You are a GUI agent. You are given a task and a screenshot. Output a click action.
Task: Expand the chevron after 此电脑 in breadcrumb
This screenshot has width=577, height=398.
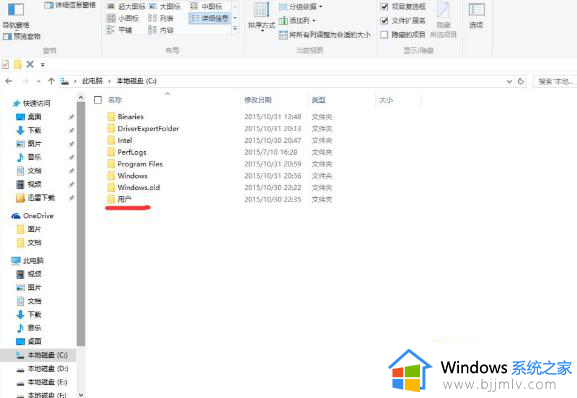(109, 81)
